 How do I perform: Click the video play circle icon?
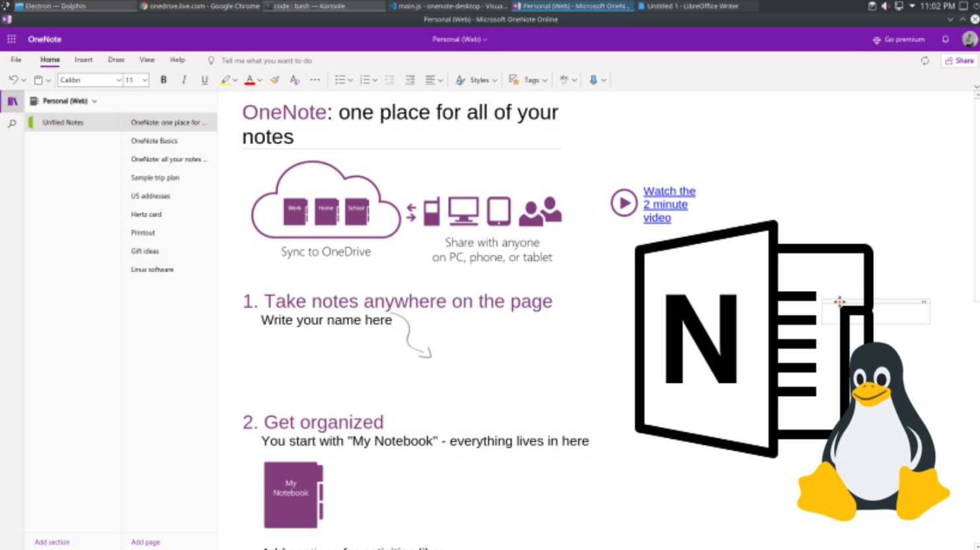623,203
